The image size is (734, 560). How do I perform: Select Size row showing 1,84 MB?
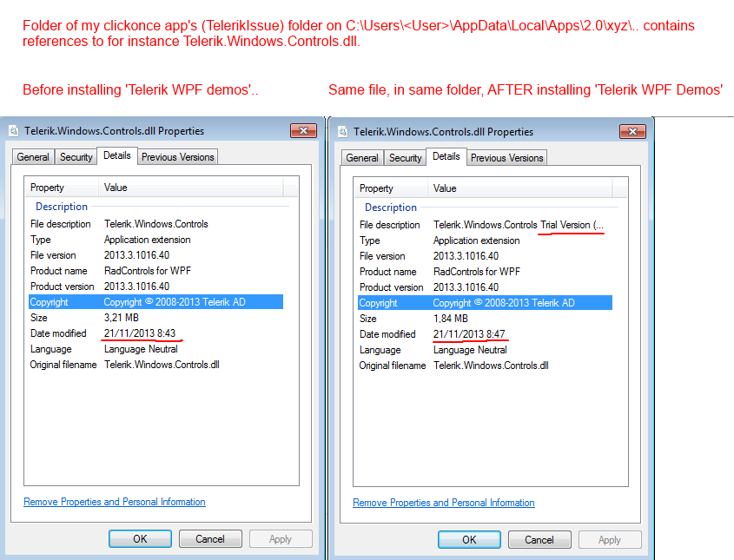coord(485,319)
